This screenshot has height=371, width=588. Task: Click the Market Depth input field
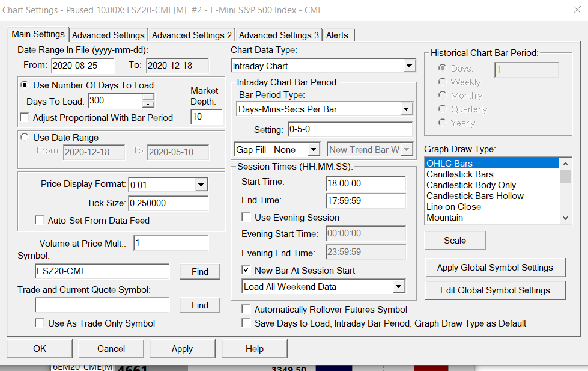(206, 117)
